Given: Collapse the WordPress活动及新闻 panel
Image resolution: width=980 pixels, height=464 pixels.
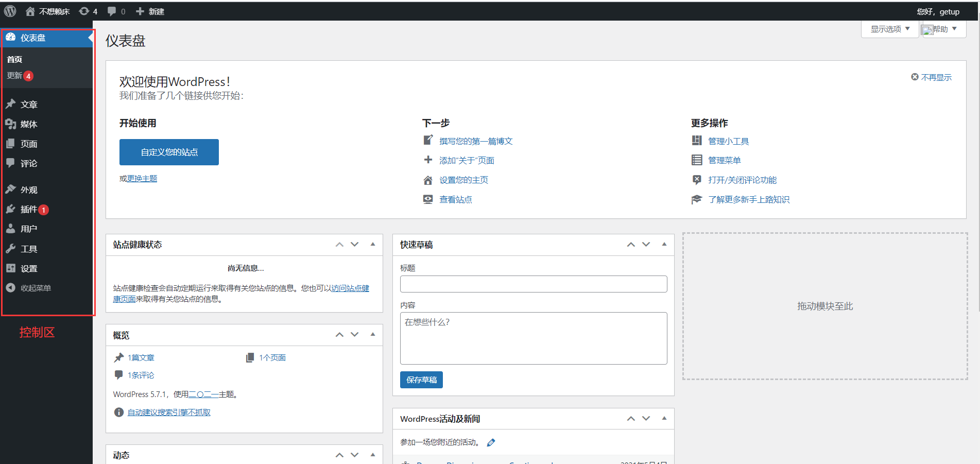Looking at the screenshot, I should (664, 418).
